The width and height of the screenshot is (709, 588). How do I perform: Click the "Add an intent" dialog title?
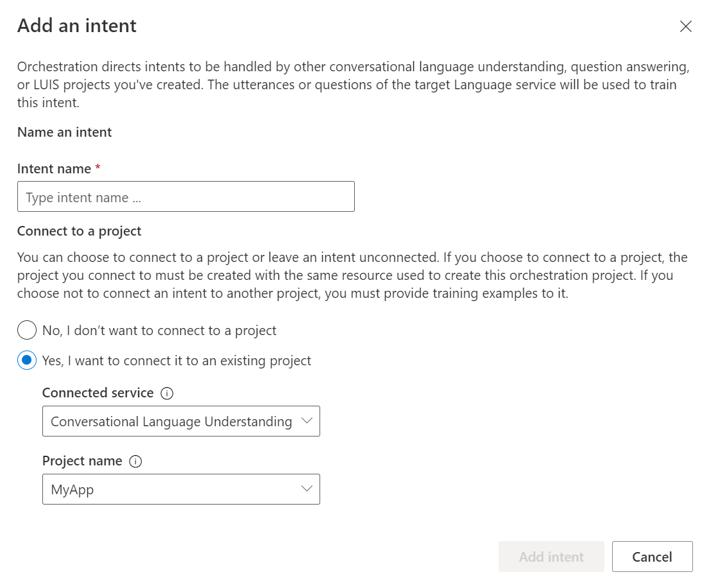(x=77, y=26)
